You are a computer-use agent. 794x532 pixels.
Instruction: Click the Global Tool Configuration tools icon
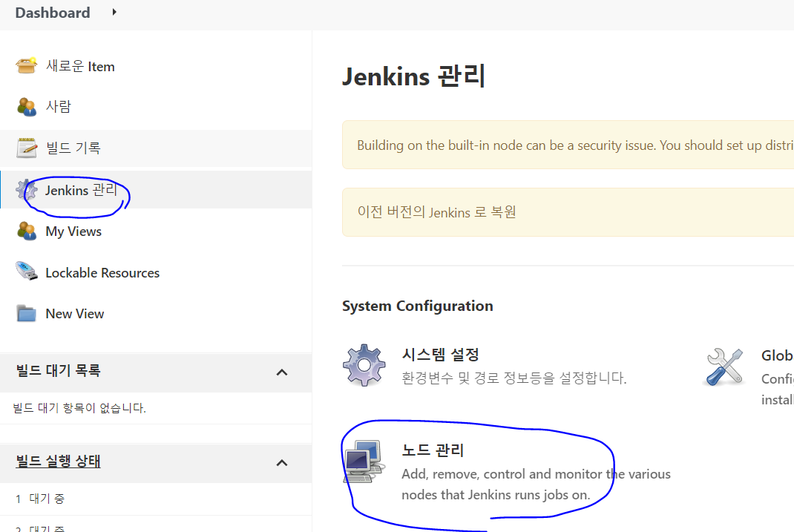(725, 367)
